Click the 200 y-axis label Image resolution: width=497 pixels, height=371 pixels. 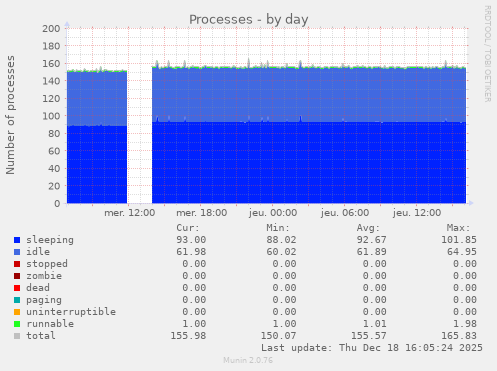[x=51, y=29]
